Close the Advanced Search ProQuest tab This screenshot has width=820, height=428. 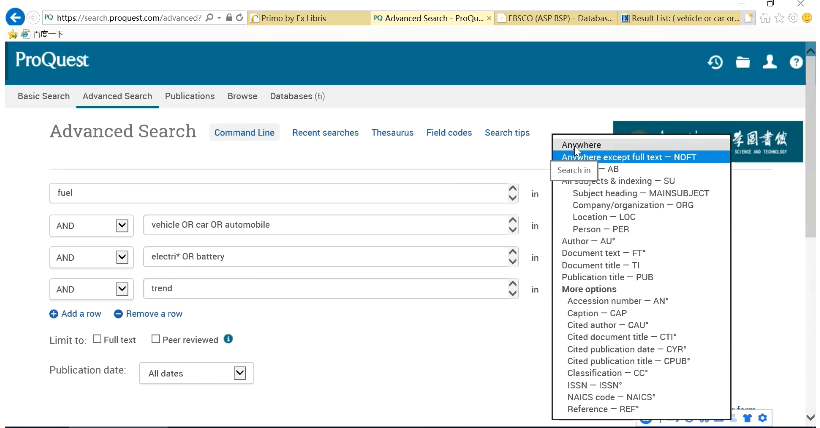point(489,18)
